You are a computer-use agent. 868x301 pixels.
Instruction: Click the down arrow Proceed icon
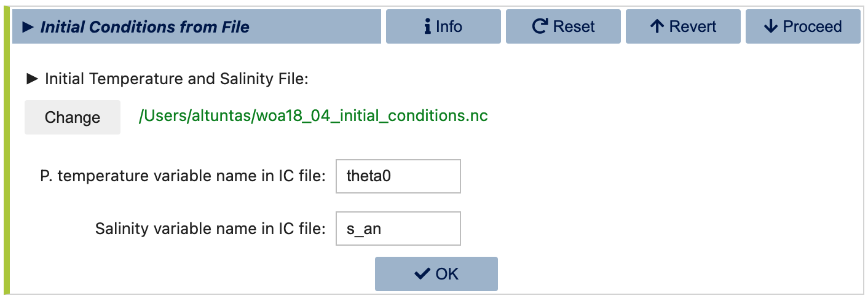coord(771,26)
